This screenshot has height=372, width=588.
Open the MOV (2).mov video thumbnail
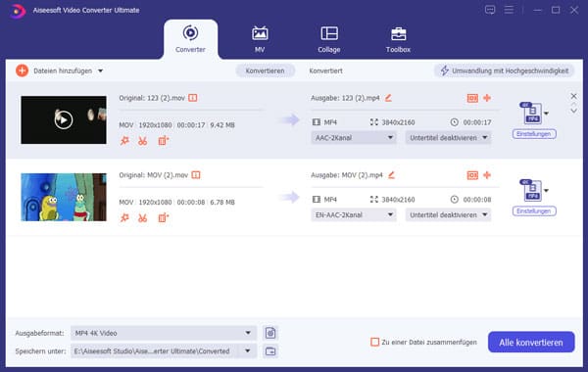point(64,197)
